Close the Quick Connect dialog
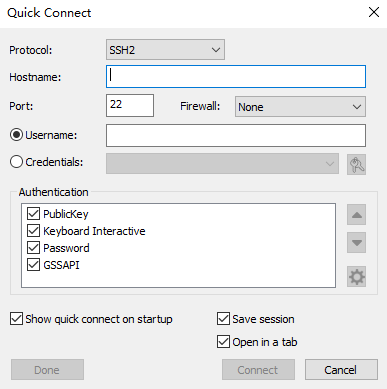Image resolution: width=387 pixels, height=389 pixels. pyautogui.click(x=374, y=13)
